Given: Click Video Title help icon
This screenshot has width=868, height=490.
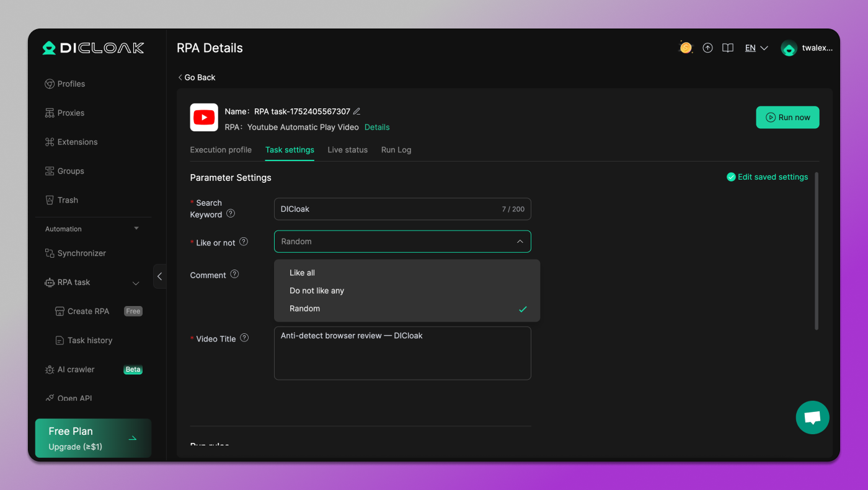Looking at the screenshot, I should tap(244, 338).
